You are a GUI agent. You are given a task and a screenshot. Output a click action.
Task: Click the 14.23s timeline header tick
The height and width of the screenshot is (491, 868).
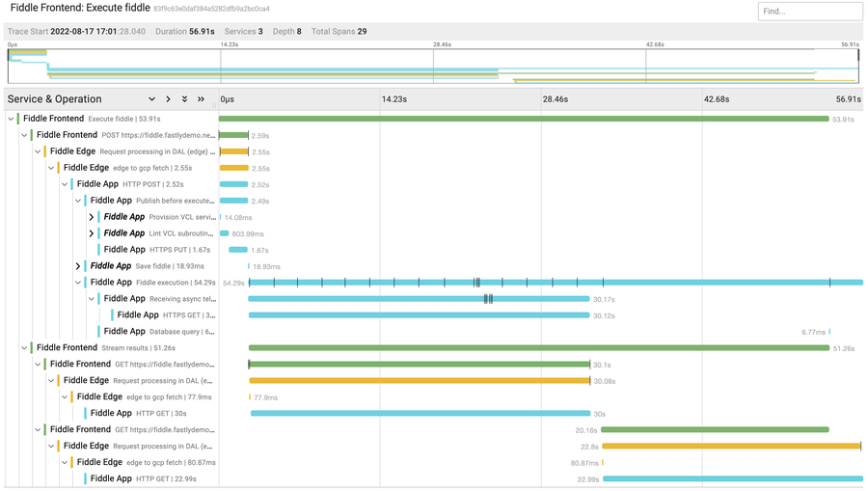(x=394, y=99)
